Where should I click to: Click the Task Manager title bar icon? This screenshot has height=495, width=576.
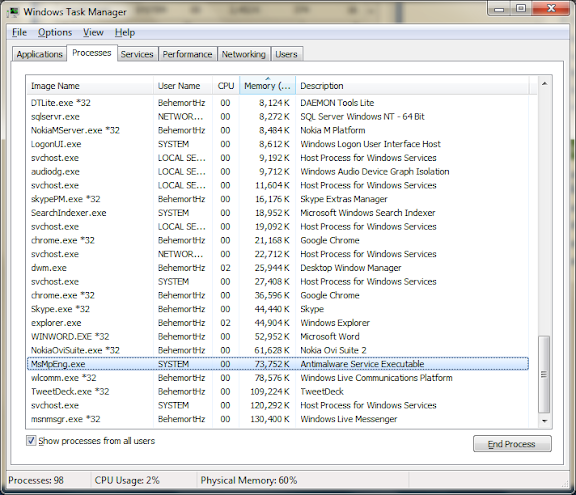[x=14, y=12]
